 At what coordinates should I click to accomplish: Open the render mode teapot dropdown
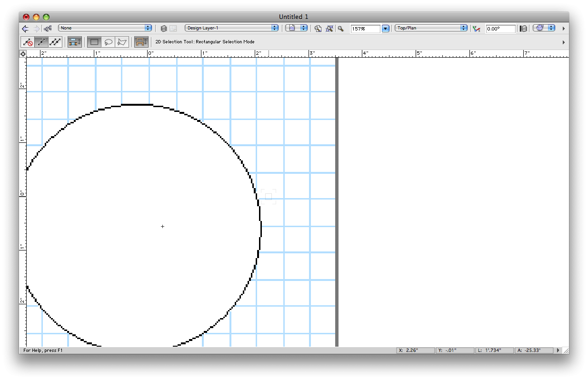click(544, 28)
